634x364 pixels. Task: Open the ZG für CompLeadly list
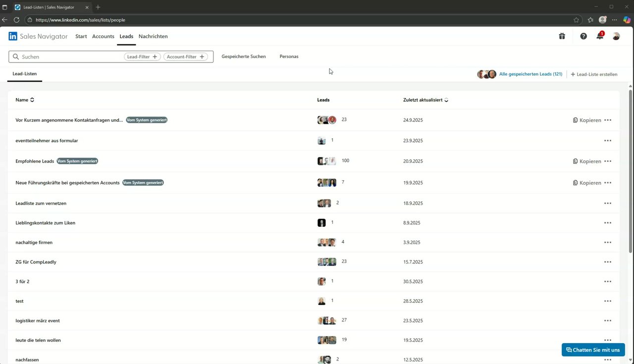point(36,262)
